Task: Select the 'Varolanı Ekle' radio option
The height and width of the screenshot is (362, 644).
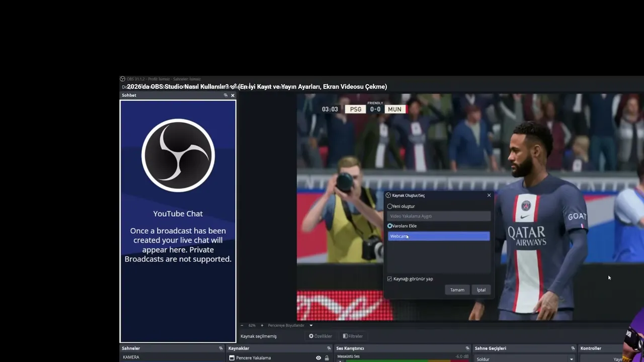Action: pyautogui.click(x=390, y=226)
